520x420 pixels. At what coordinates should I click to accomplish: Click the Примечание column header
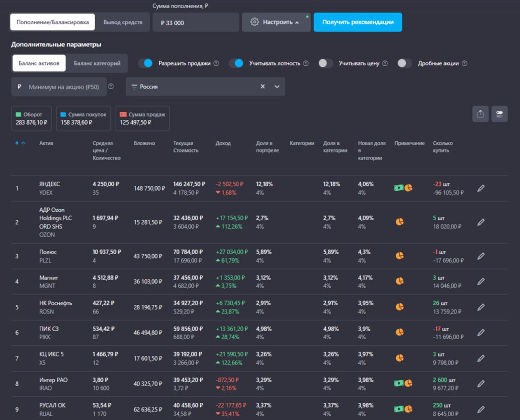point(409,143)
